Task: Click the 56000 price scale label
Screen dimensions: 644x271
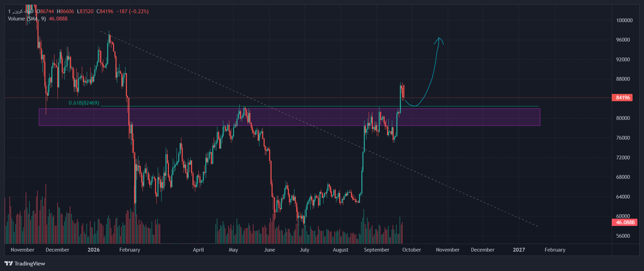Action: coord(623,236)
